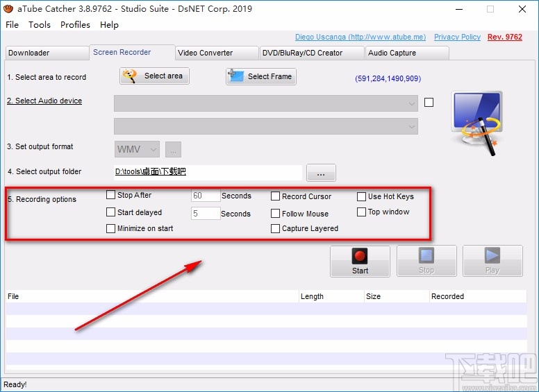Toggle the Follow Mouse checkbox
This screenshot has height=392, width=539.
275,214
